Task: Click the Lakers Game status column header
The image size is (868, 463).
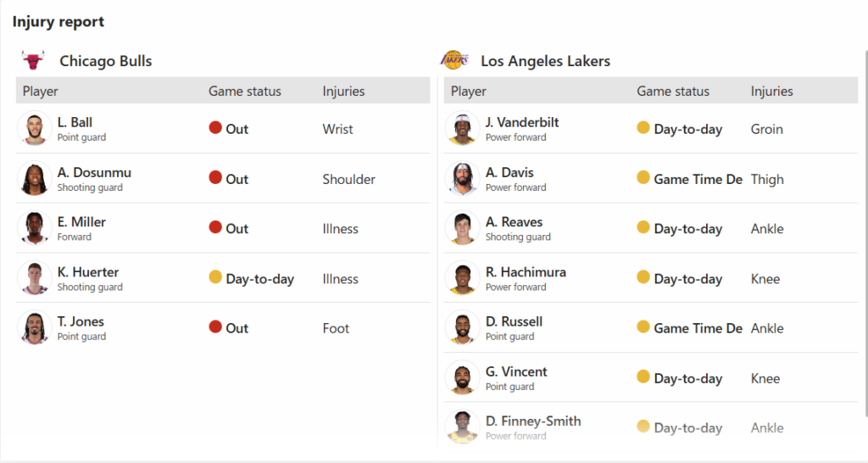Action: (x=673, y=91)
